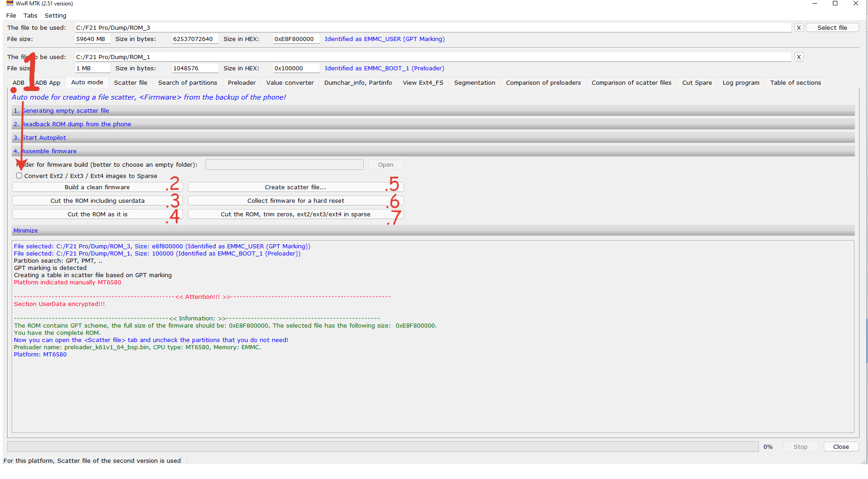Screen dimensions: 868x479
Task: Click the Open folder button
Action: [x=386, y=164]
